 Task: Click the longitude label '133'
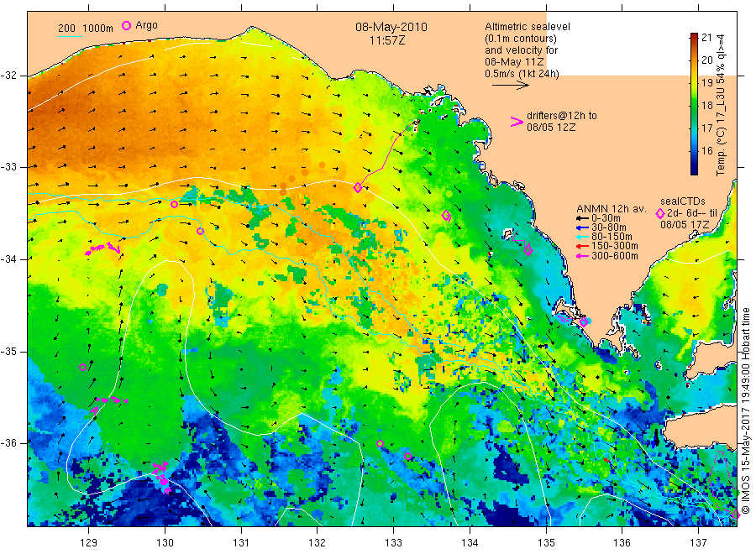[x=393, y=543]
